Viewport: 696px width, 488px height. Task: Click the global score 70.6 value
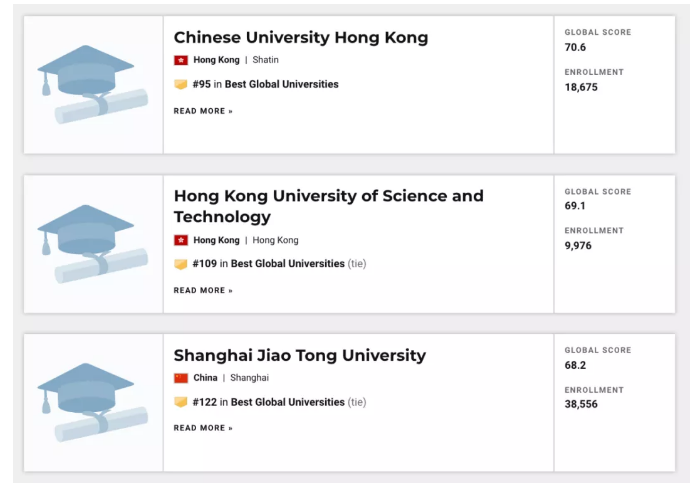[x=575, y=47]
